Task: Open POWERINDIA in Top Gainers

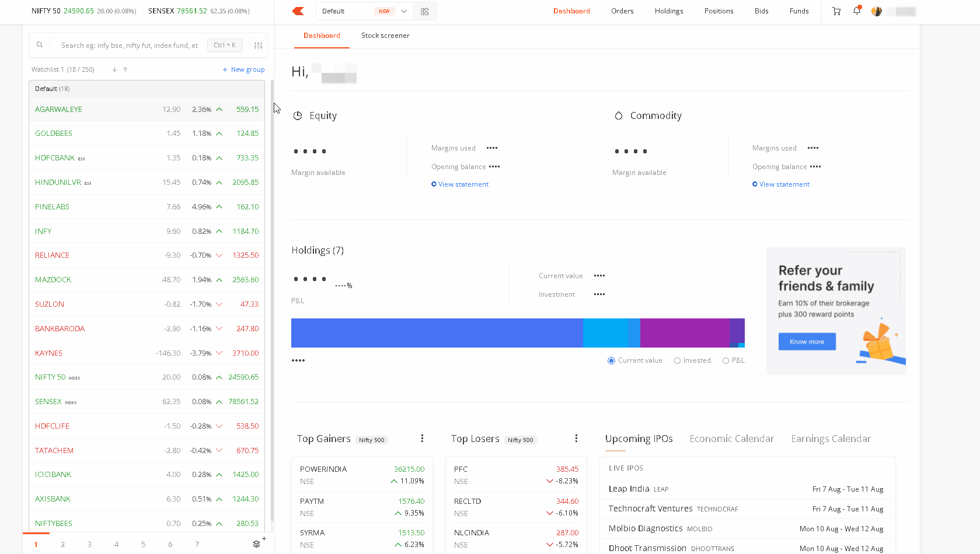Action: pyautogui.click(x=362, y=475)
